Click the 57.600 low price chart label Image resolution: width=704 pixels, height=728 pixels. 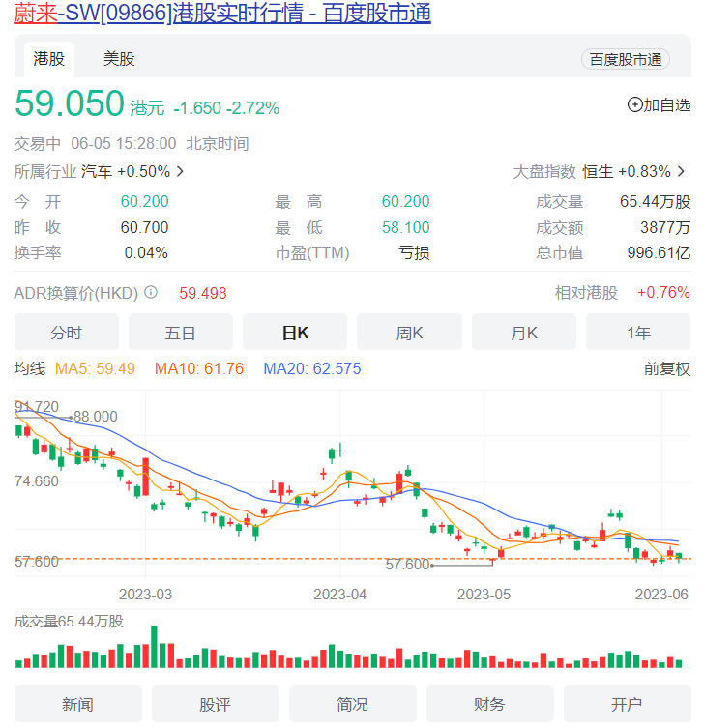[407, 565]
